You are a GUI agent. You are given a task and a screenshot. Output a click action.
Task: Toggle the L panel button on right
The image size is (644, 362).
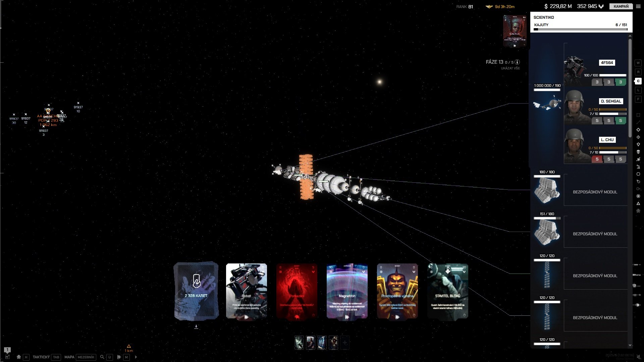point(638,90)
